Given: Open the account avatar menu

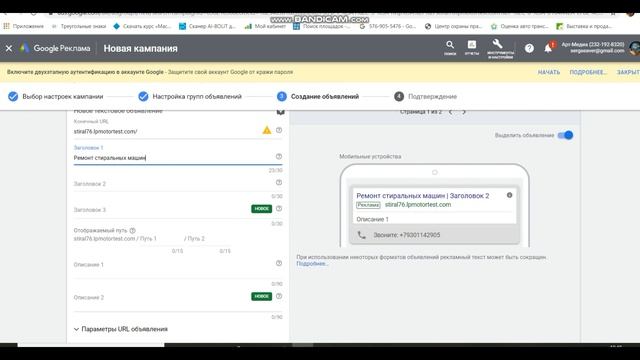Looking at the screenshot, I should [635, 48].
